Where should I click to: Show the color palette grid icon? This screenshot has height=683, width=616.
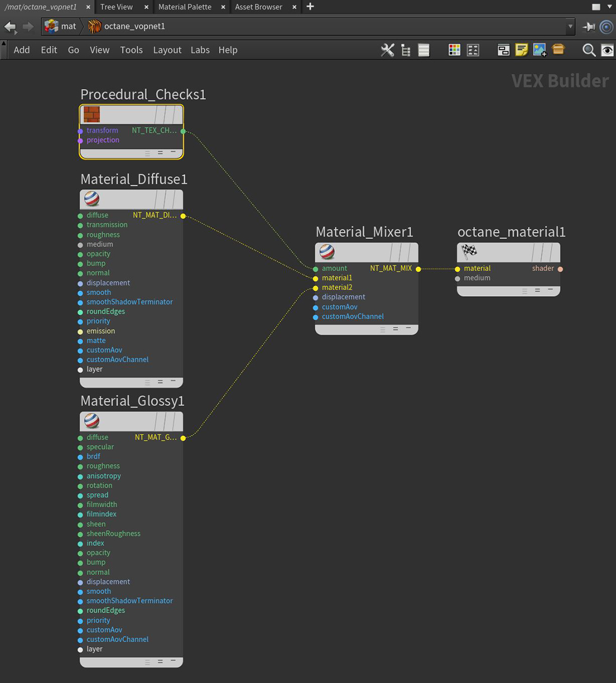tap(454, 50)
